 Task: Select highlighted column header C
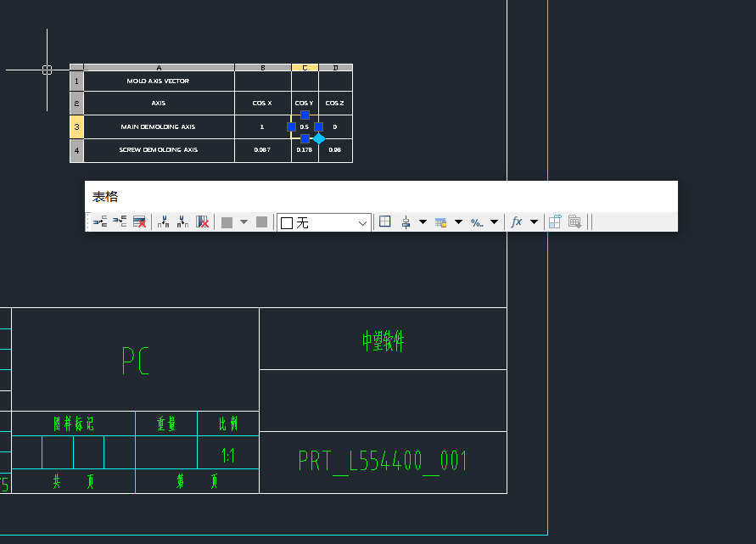305,68
